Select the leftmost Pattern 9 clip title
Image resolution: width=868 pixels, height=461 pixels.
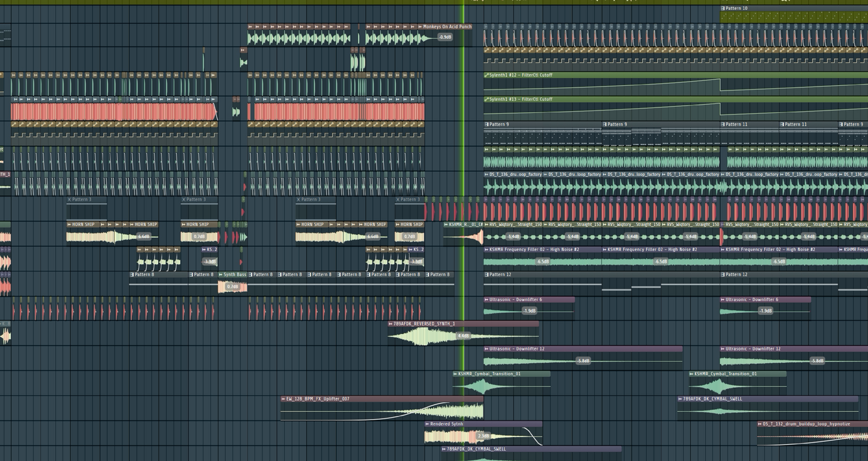(x=499, y=124)
